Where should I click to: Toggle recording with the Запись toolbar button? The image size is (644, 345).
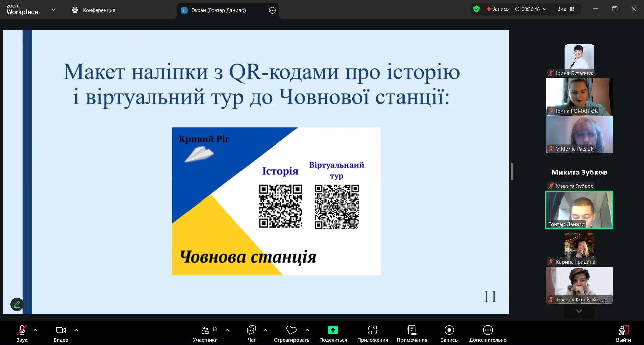(x=449, y=330)
